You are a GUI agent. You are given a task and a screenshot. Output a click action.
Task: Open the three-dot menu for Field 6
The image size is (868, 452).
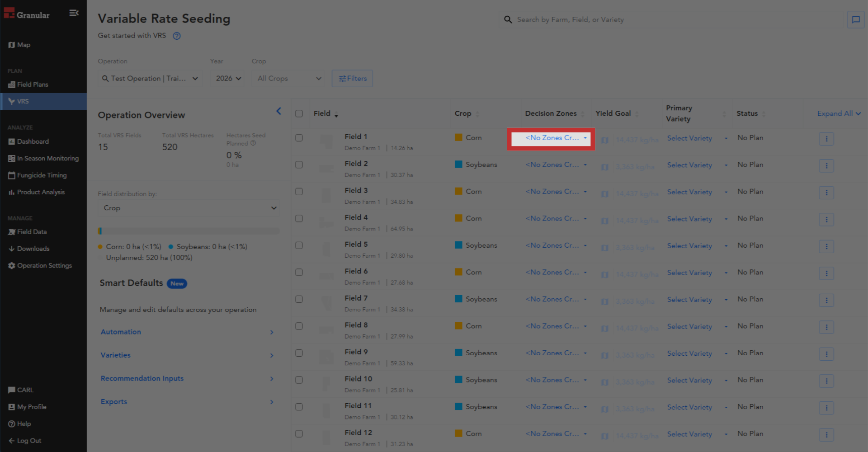(x=826, y=273)
